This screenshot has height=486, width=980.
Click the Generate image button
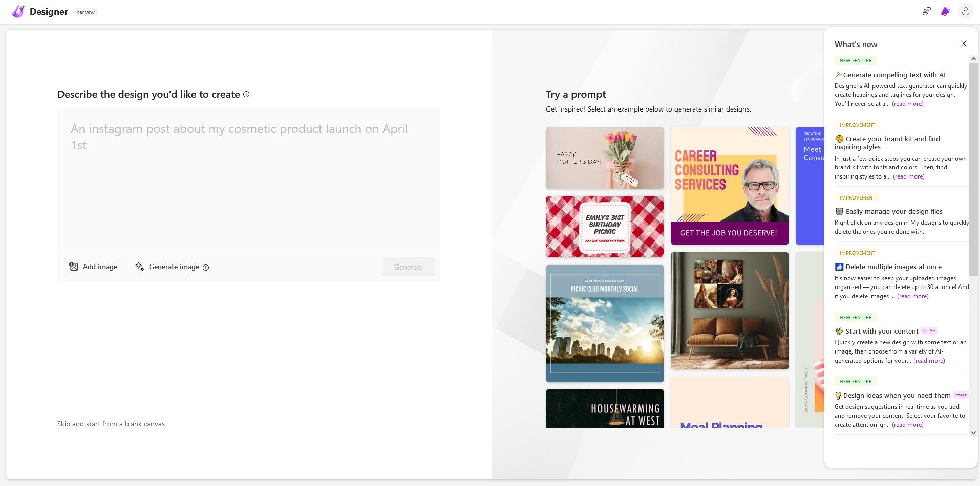[x=167, y=267]
